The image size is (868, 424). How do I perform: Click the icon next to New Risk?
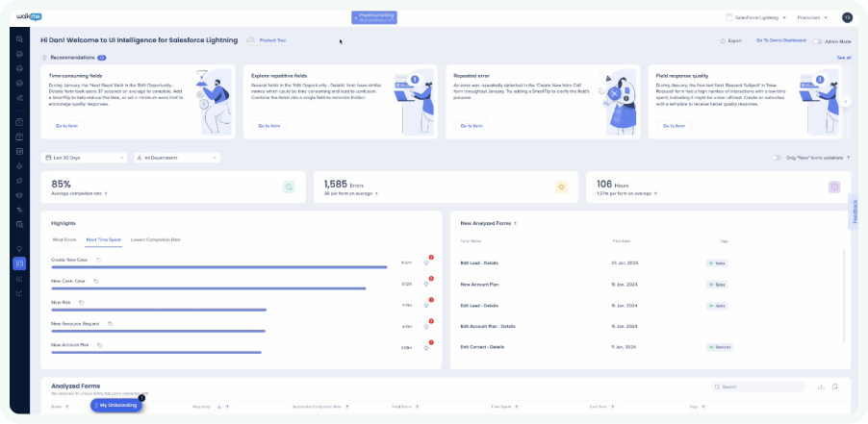click(x=82, y=303)
